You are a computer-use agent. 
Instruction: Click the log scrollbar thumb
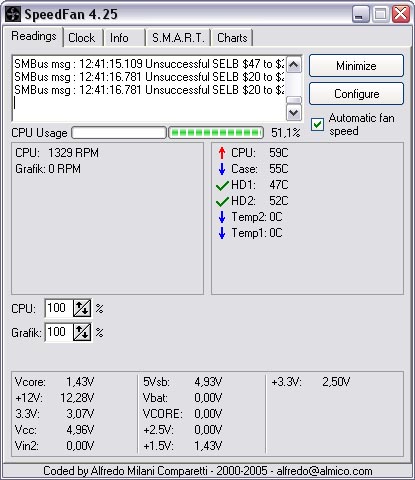pos(294,100)
